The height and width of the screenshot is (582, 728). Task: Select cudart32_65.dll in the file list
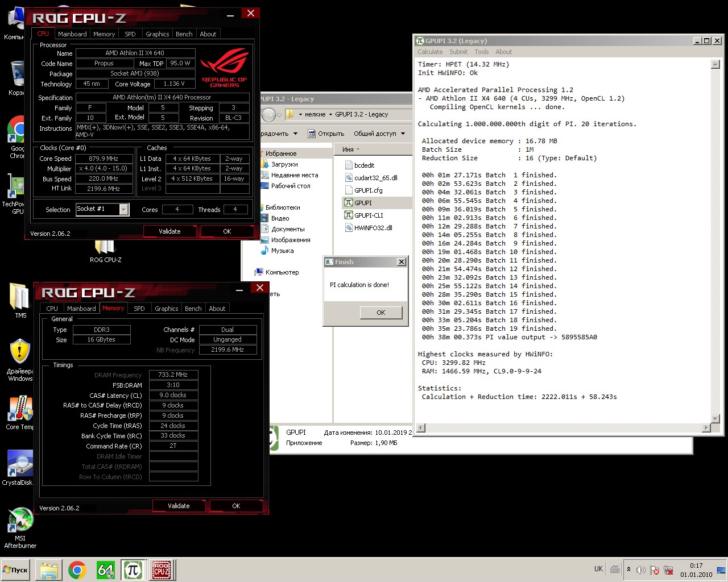371,178
